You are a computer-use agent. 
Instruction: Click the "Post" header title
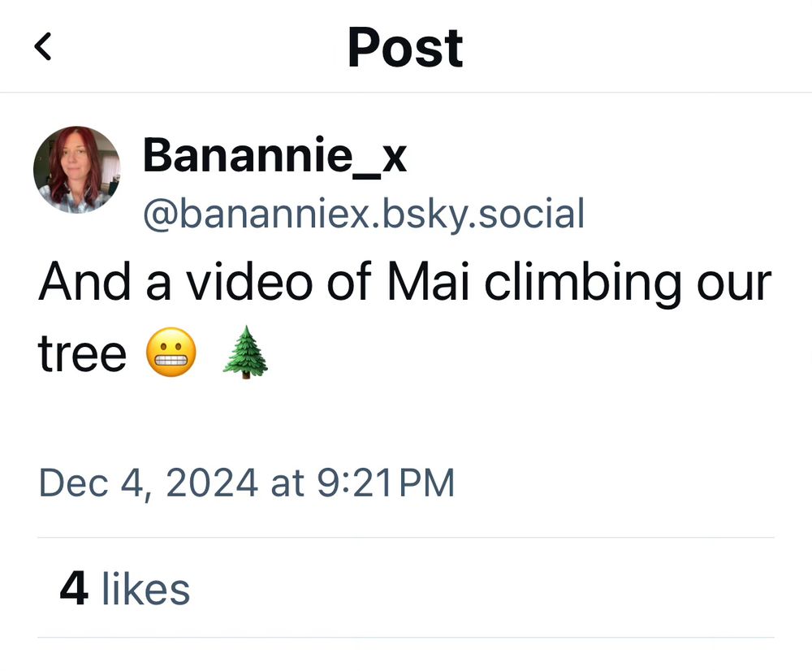[x=404, y=47]
